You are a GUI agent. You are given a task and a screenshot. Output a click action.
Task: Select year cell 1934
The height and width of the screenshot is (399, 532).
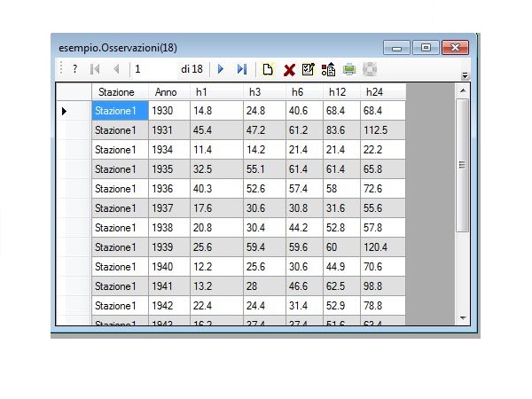pos(169,150)
